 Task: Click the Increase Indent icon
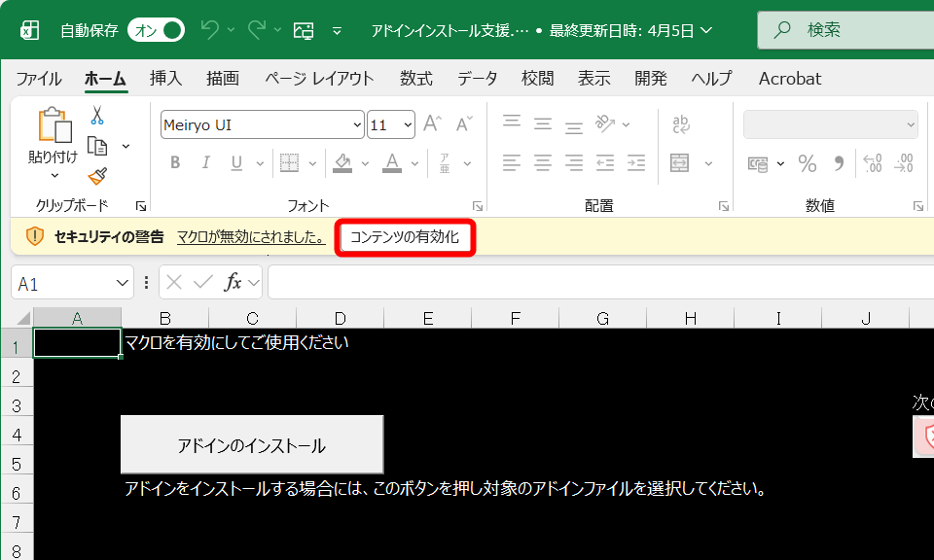636,162
